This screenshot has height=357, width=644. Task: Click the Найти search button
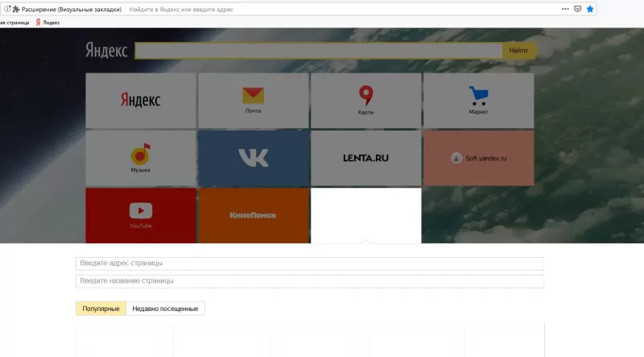518,51
